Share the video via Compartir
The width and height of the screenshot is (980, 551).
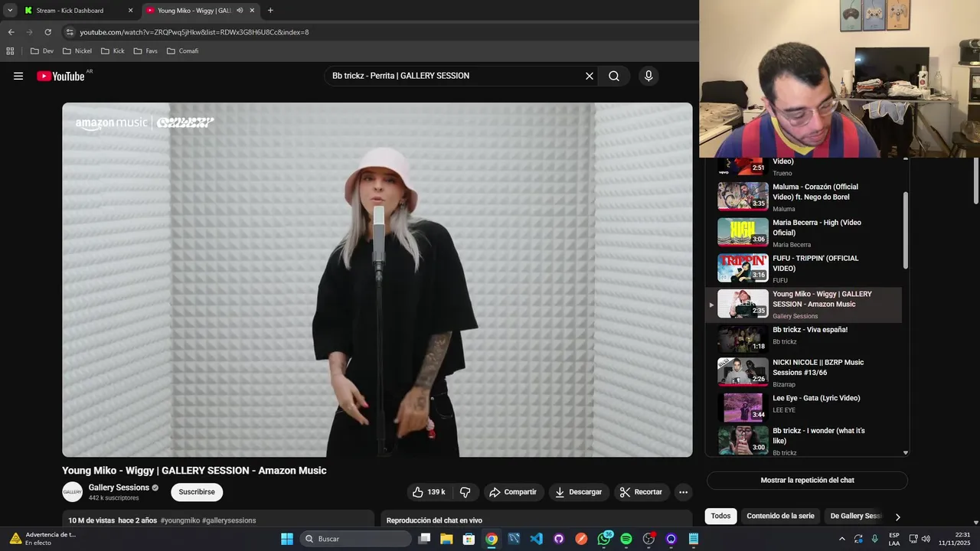[513, 492]
